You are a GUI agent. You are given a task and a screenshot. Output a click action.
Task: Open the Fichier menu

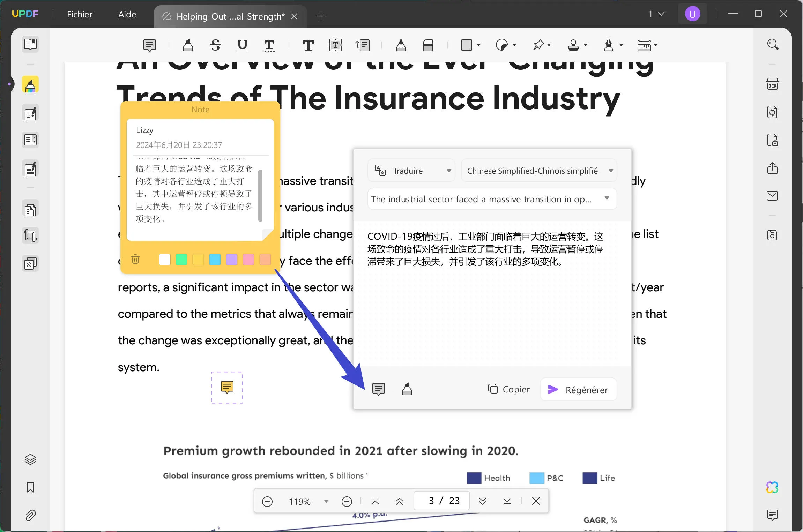80,14
